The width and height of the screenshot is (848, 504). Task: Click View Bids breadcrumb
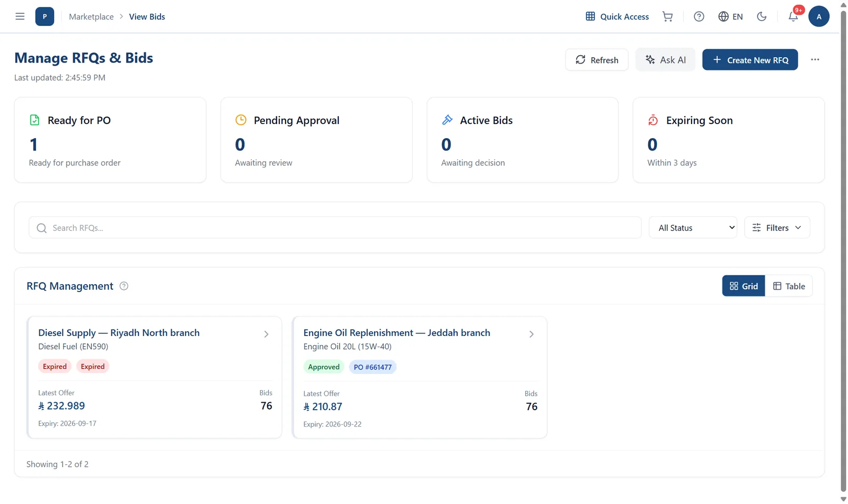coord(147,16)
